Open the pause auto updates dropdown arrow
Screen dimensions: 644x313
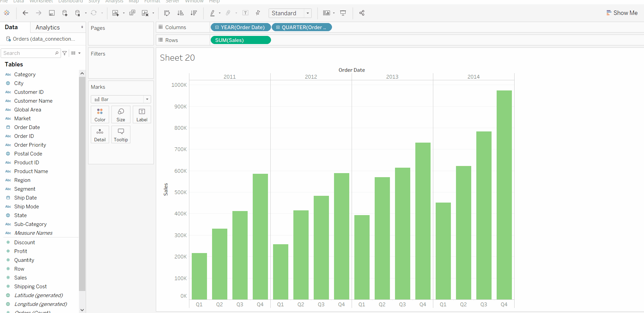click(x=86, y=13)
